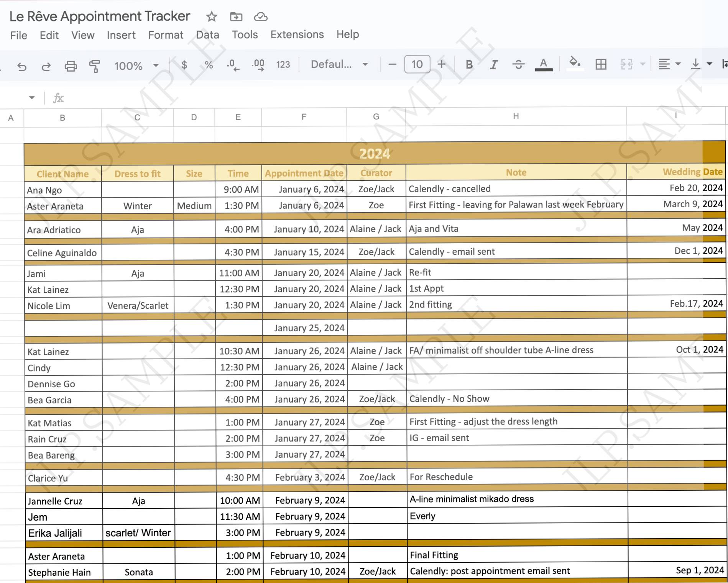Toggle bold formatting
The width and height of the screenshot is (728, 583).
coord(469,64)
